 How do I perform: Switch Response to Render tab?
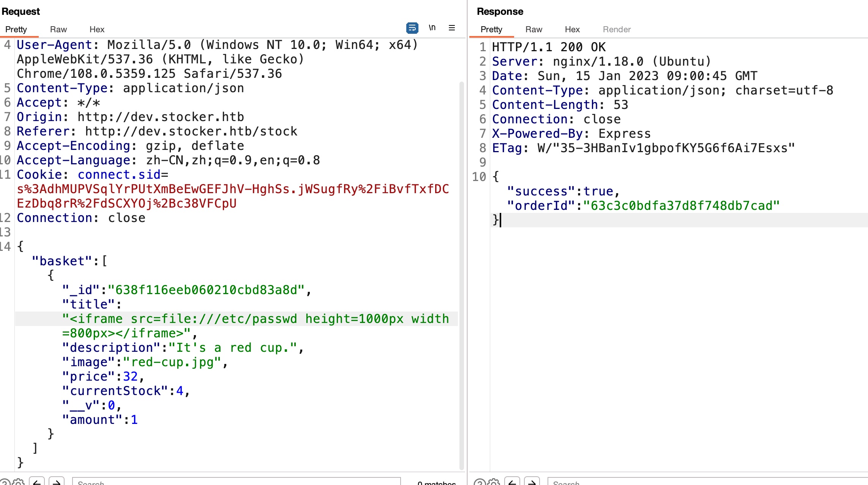point(617,29)
